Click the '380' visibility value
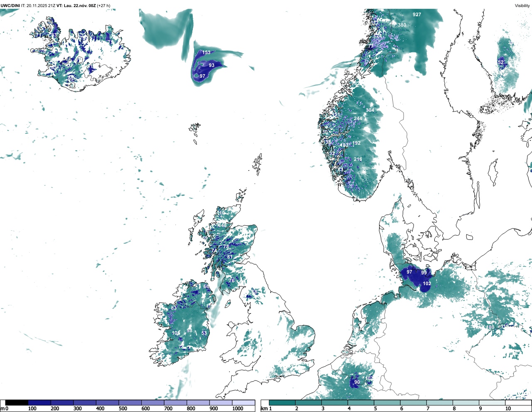 click(x=402, y=25)
